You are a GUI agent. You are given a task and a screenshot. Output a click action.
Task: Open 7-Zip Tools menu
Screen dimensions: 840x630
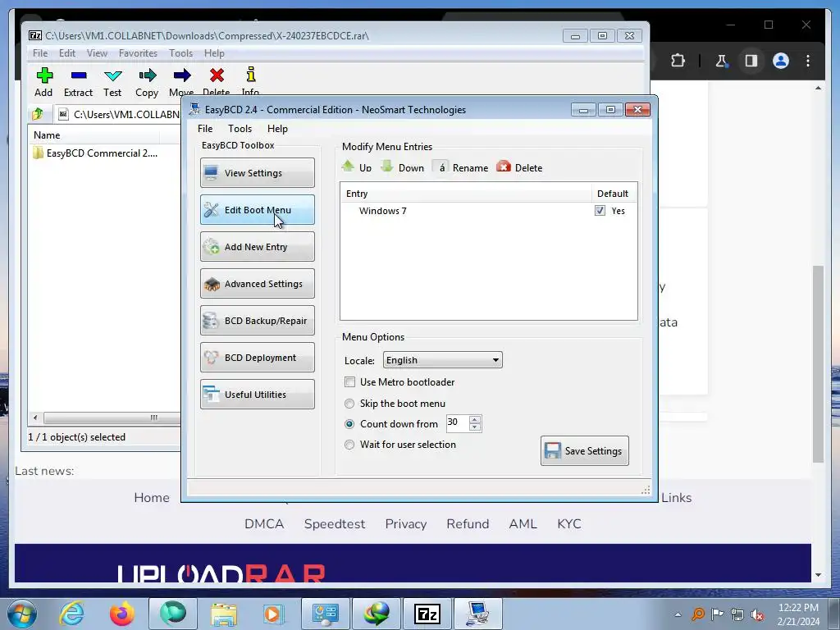(x=180, y=53)
